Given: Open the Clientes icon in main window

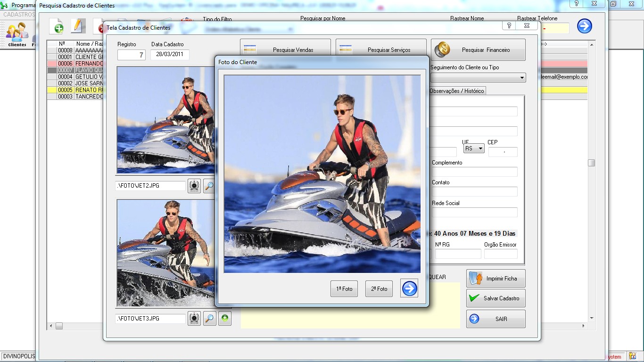Looking at the screenshot, I should pos(17,34).
